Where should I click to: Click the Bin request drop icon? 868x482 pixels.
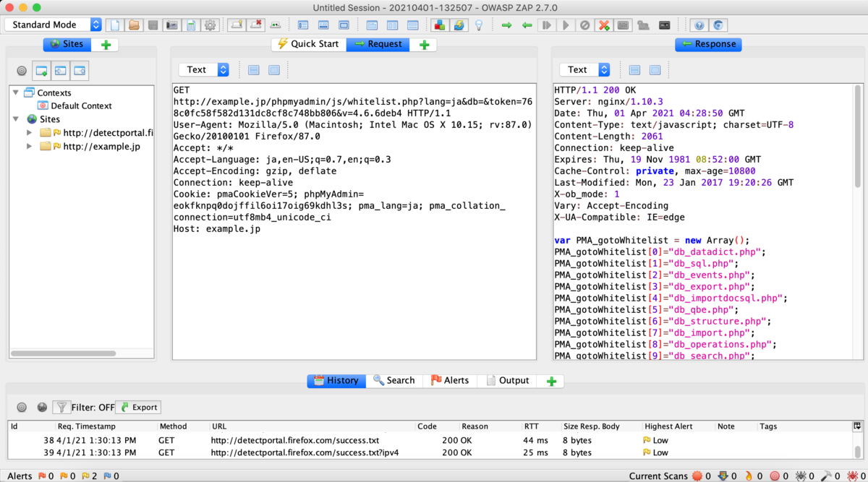click(x=584, y=25)
